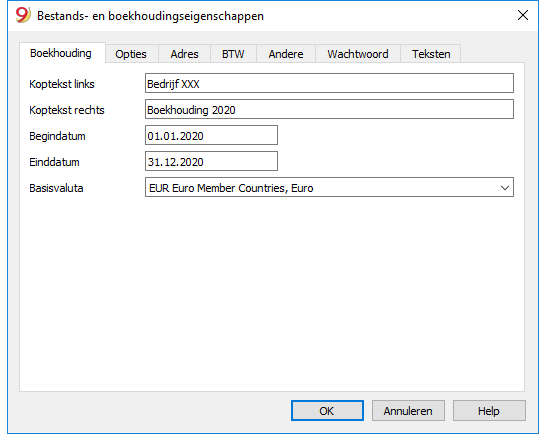Select the Adres tab
This screenshot has width=546, height=441.
[x=184, y=54]
